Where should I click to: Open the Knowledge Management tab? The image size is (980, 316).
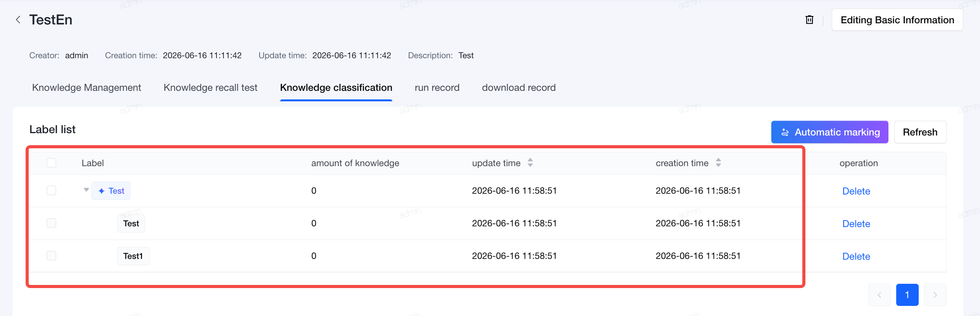(x=87, y=88)
